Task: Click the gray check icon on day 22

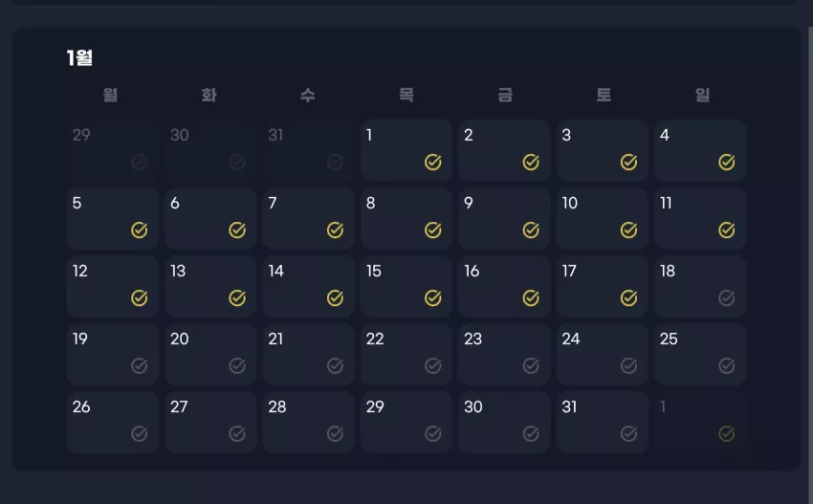Action: point(433,365)
